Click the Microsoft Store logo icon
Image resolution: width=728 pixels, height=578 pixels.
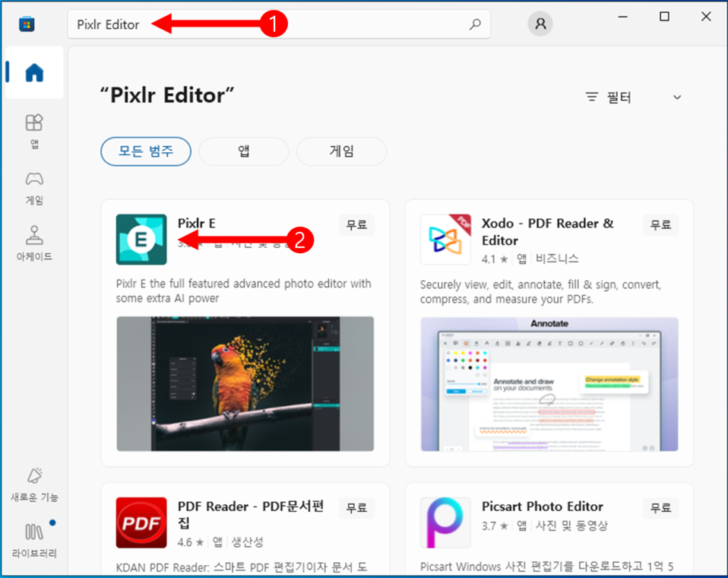(26, 23)
